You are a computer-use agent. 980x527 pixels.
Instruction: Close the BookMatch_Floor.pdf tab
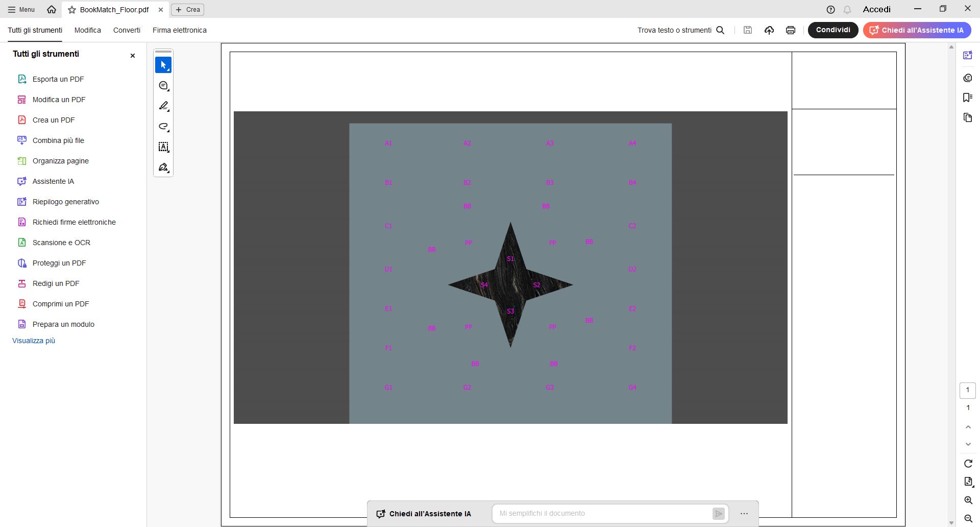click(x=161, y=10)
